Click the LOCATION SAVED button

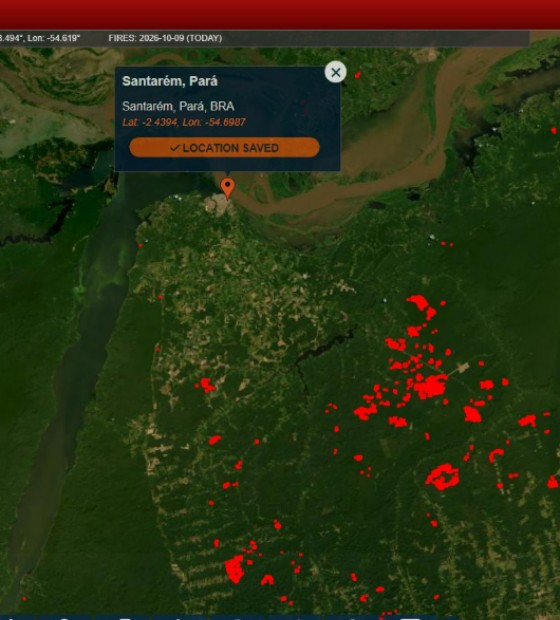tap(224, 148)
